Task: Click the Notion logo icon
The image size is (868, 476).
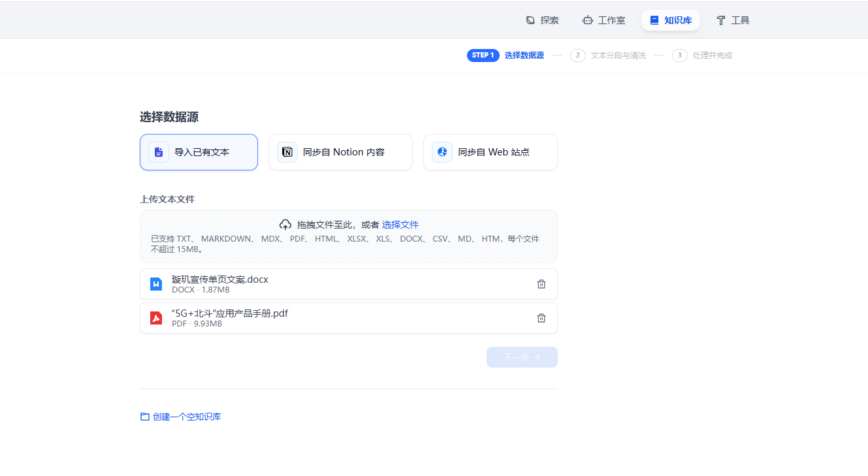Action: pyautogui.click(x=287, y=152)
